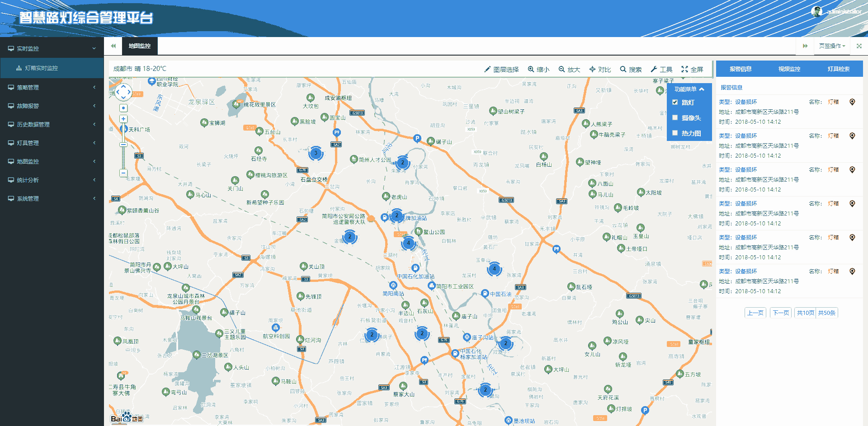This screenshot has width=868, height=426.
Task: Collapse the 实时监控 sidebar section
Action: click(52, 48)
